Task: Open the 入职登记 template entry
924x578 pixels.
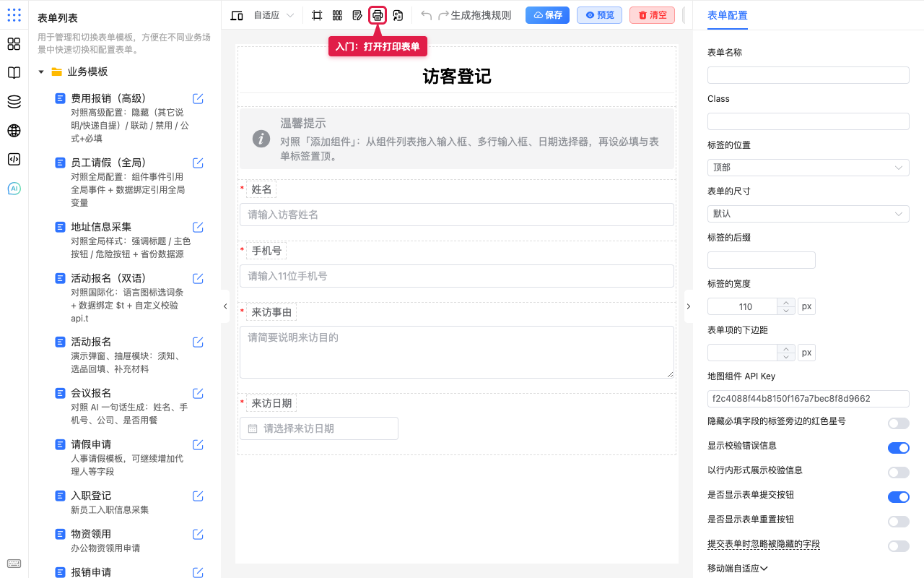Action: (91, 496)
